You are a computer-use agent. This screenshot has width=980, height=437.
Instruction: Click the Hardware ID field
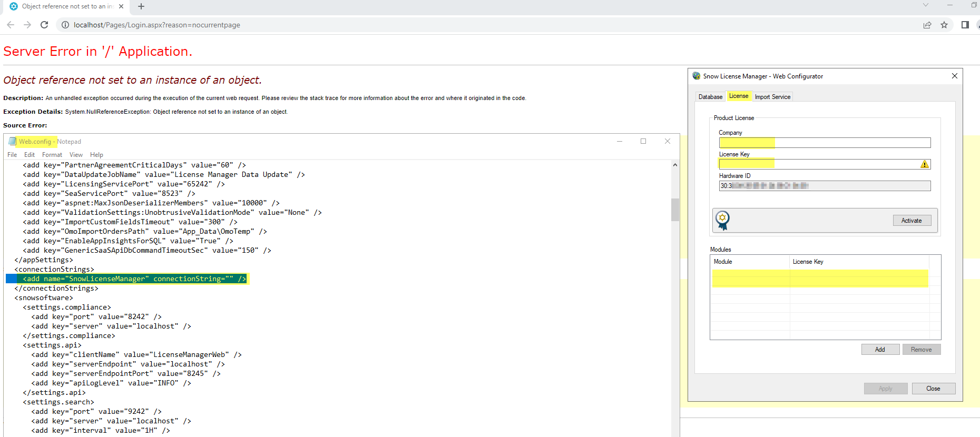click(825, 186)
